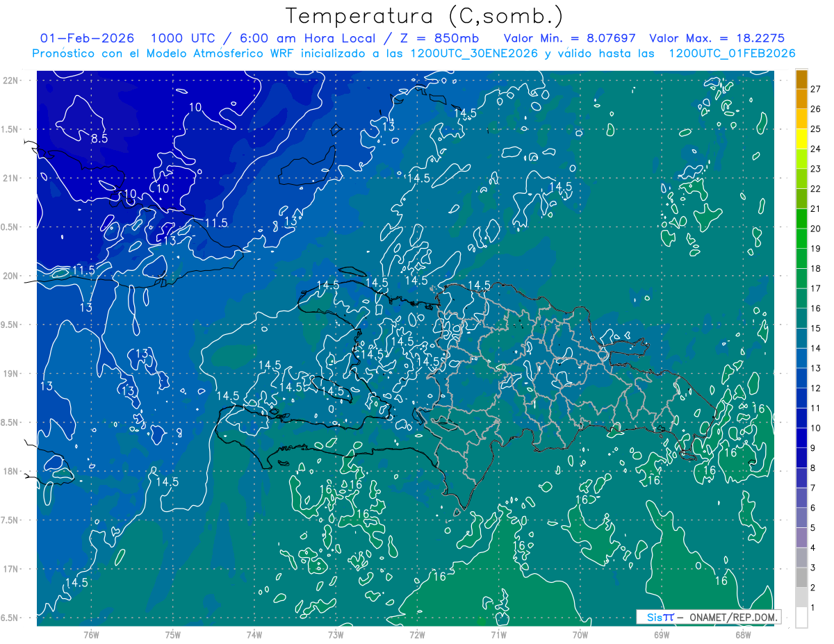Image resolution: width=834 pixels, height=644 pixels.
Task: Click '1200UTC_30ENE2026' initialization time text
Action: click(473, 53)
